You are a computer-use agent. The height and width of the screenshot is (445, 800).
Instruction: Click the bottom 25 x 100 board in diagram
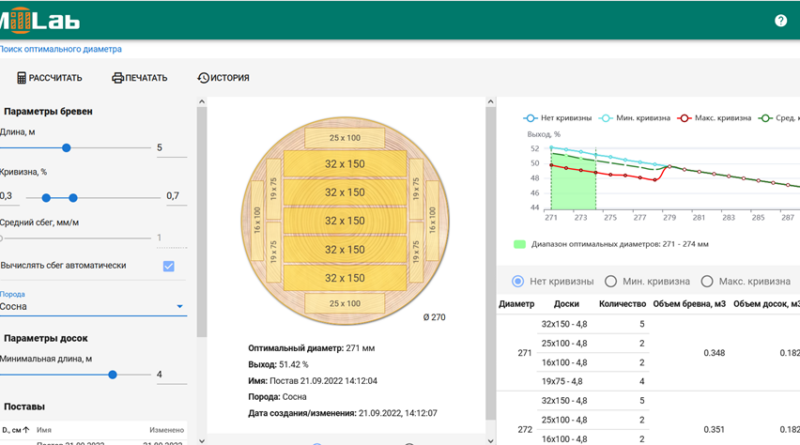(344, 303)
